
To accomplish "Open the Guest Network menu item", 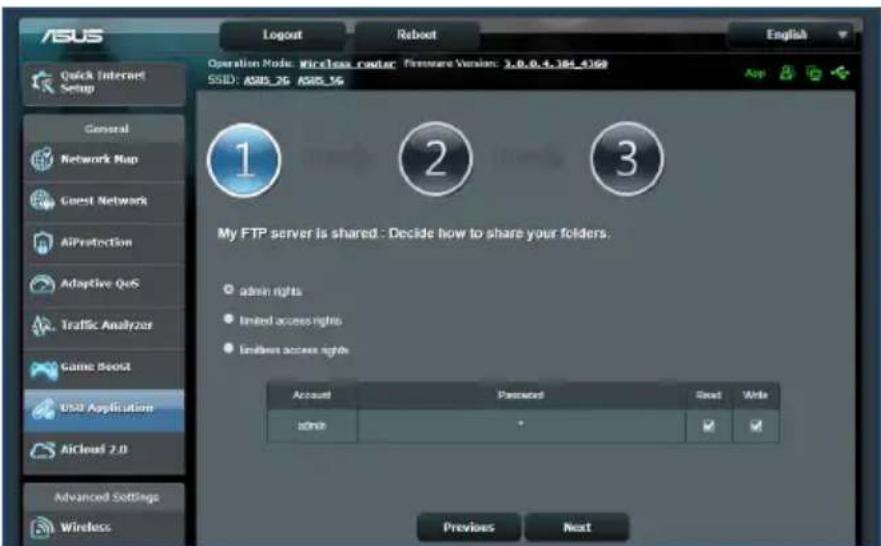I will tap(104, 201).
